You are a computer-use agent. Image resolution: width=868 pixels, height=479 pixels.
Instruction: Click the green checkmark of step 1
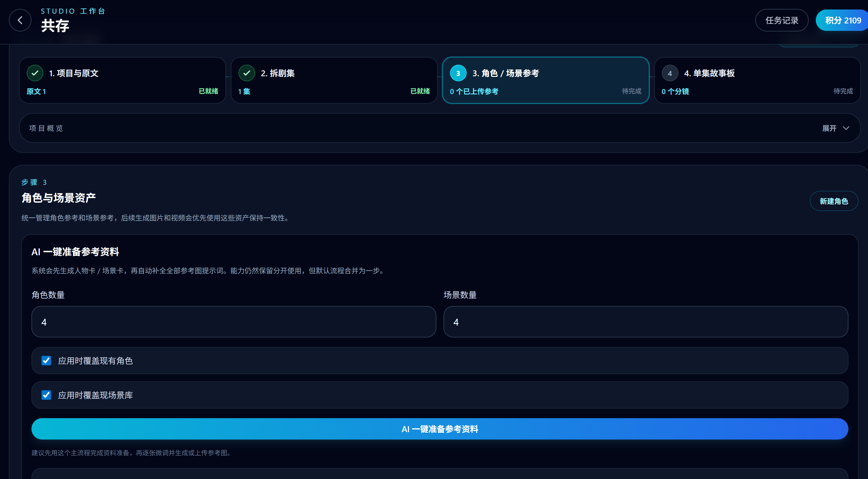point(35,73)
